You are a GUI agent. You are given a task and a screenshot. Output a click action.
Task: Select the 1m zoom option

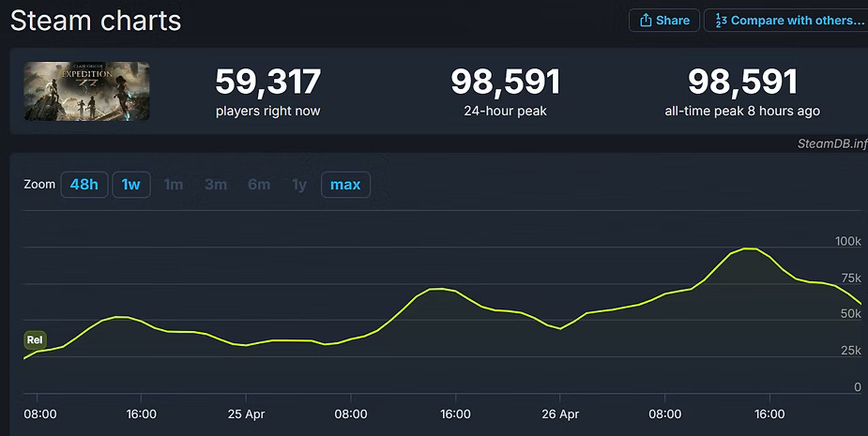click(x=174, y=185)
